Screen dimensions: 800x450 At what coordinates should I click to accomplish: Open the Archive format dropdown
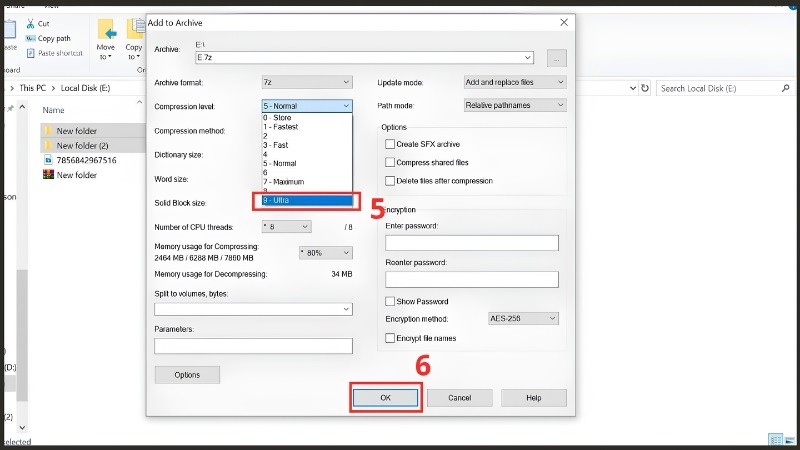pyautogui.click(x=307, y=82)
